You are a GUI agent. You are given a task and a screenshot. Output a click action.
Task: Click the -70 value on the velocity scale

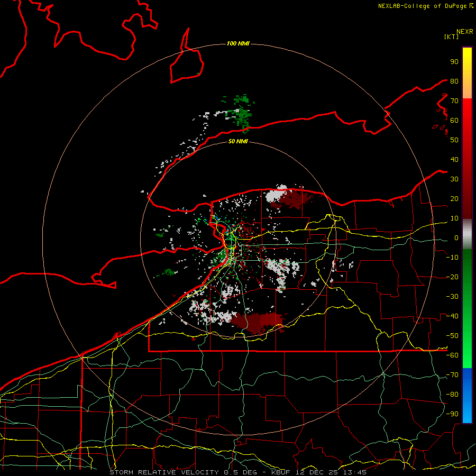(452, 375)
